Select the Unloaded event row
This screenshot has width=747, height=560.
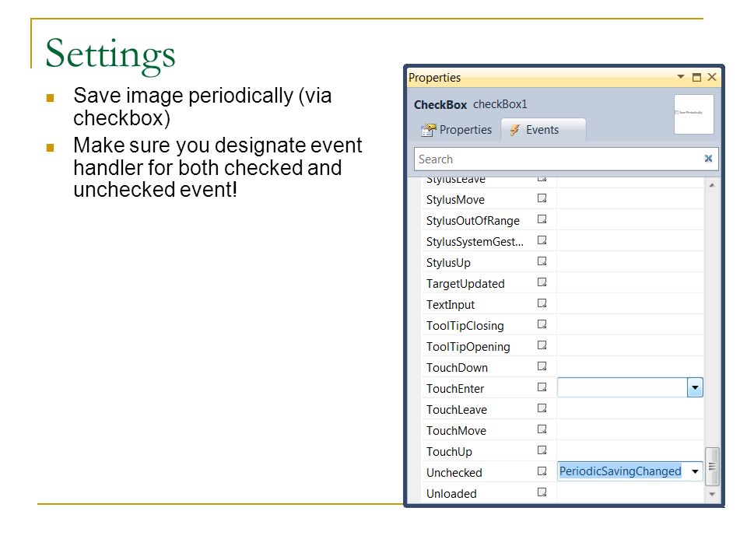[562, 493]
